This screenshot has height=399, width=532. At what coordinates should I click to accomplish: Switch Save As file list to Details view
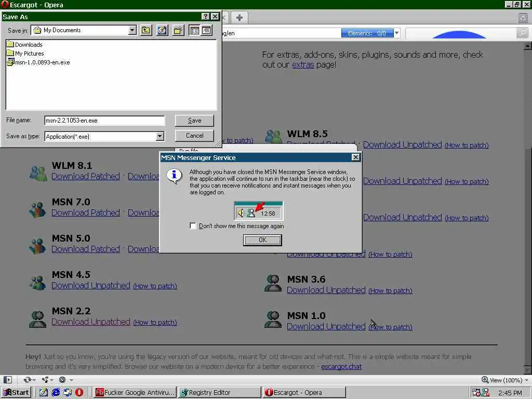[206, 30]
